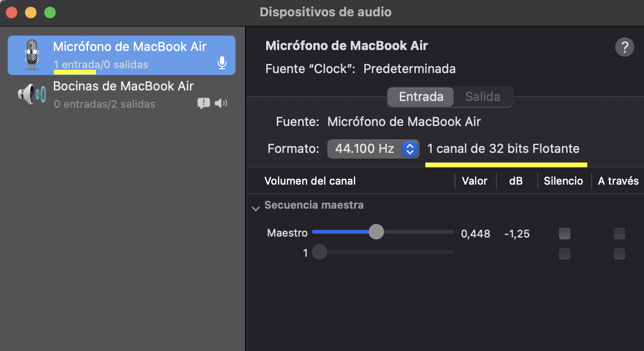
Task: Click the Maestro volume slider knob
Action: (376, 232)
